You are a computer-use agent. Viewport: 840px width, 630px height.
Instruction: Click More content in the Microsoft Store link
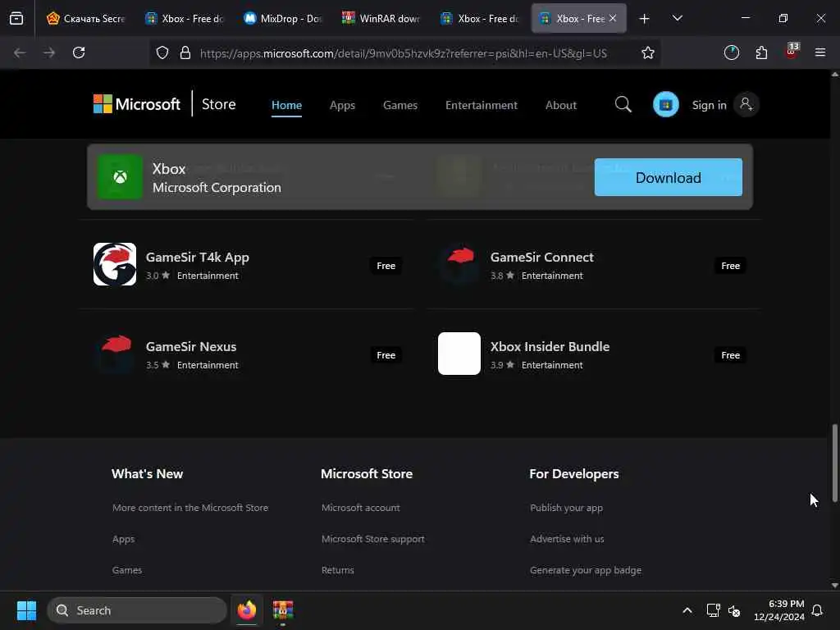point(190,507)
